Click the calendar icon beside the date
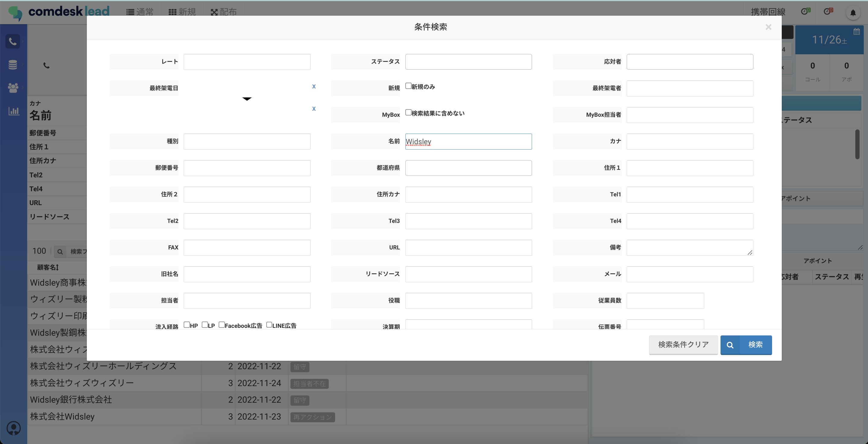Viewport: 868px width, 444px height. [x=856, y=32]
